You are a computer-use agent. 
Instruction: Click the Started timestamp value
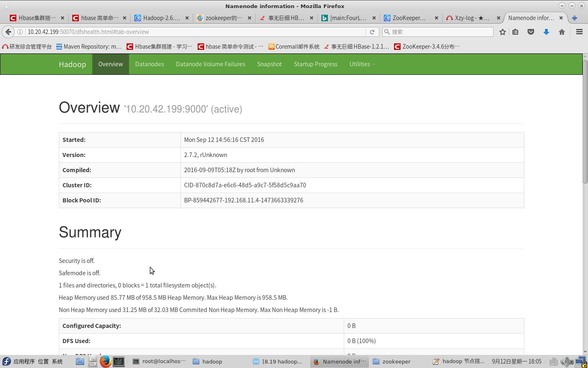(224, 140)
